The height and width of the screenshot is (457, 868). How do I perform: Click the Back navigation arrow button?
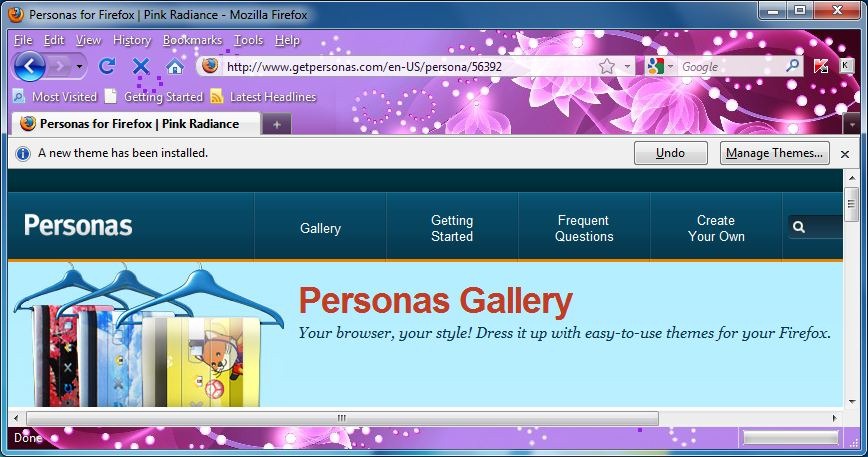tap(29, 66)
